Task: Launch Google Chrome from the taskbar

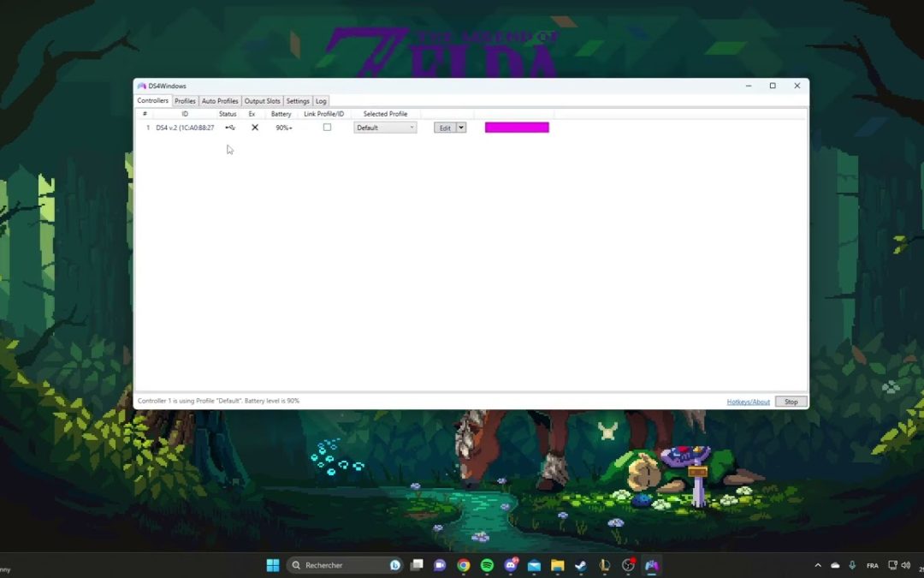Action: pyautogui.click(x=463, y=565)
